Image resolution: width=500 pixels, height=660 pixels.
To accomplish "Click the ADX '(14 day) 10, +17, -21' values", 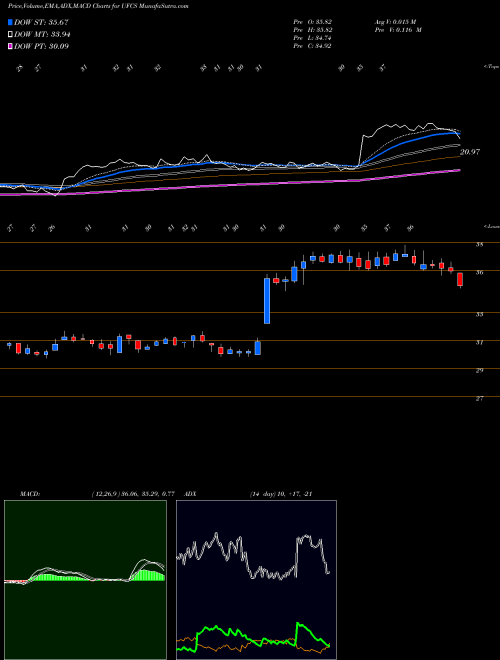I will tap(281, 494).
